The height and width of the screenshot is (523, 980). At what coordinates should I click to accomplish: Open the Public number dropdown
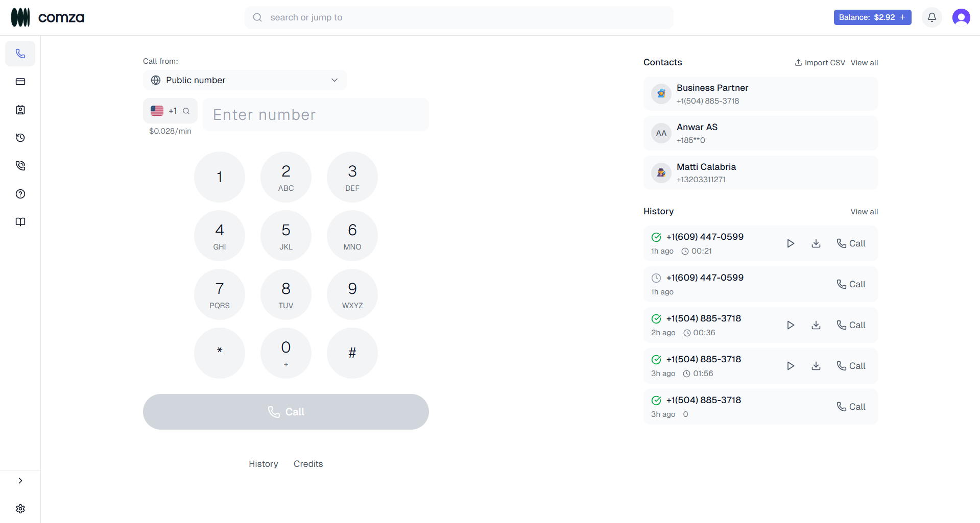(245, 80)
